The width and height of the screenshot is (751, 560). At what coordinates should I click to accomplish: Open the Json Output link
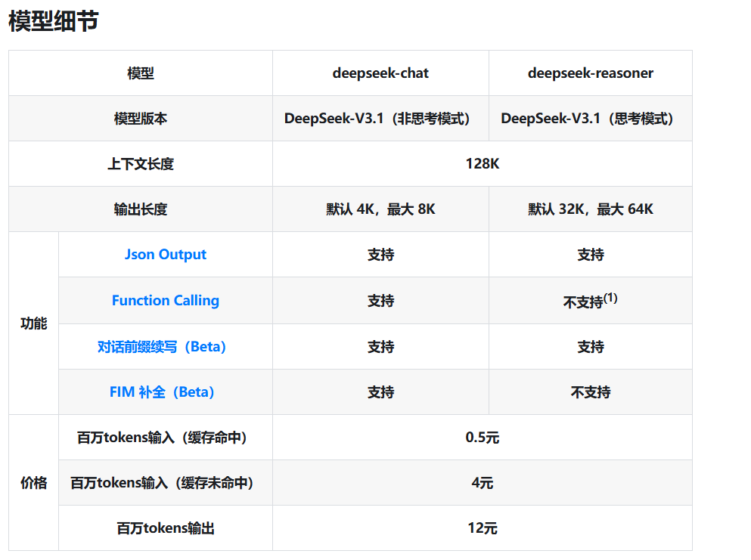tap(165, 254)
